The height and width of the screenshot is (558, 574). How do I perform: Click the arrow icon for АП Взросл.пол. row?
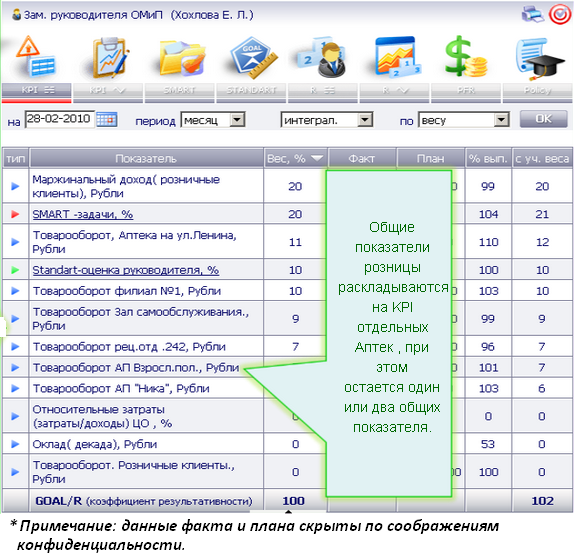click(15, 367)
